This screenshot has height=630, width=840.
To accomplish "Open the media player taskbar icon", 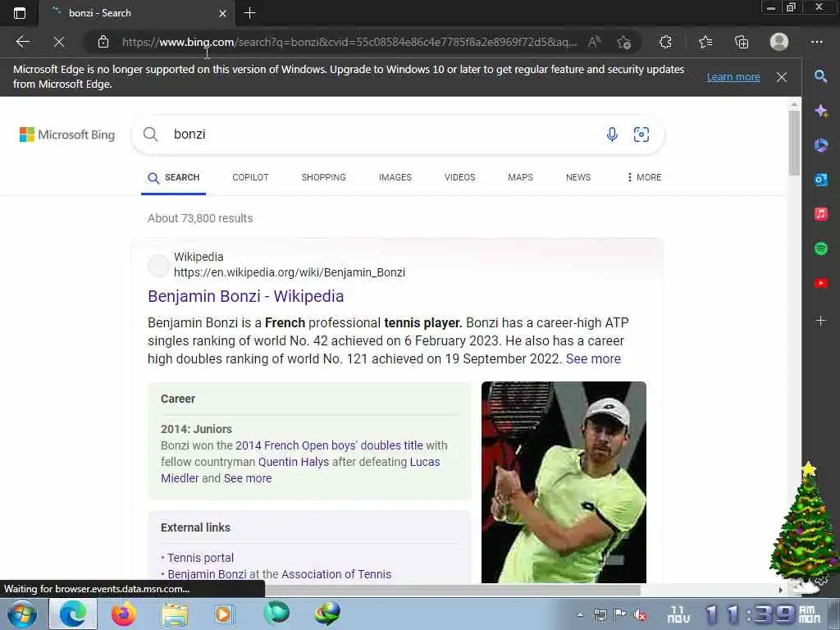I will coord(225,614).
